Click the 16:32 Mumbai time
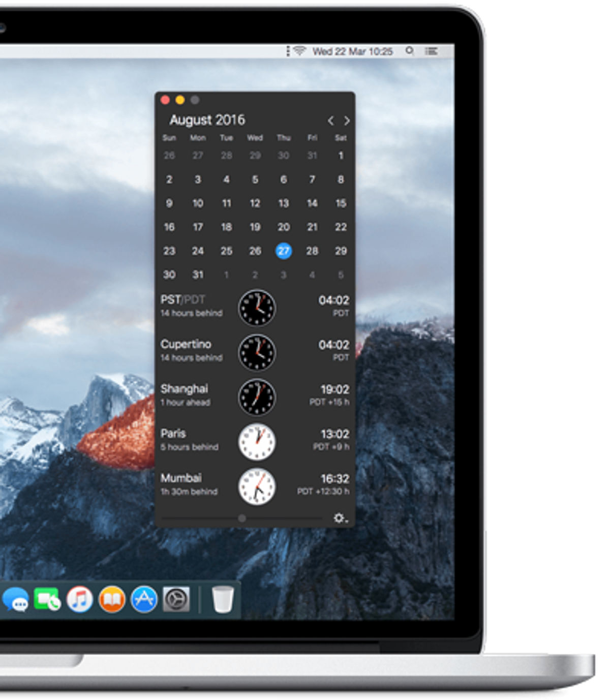 click(x=334, y=479)
